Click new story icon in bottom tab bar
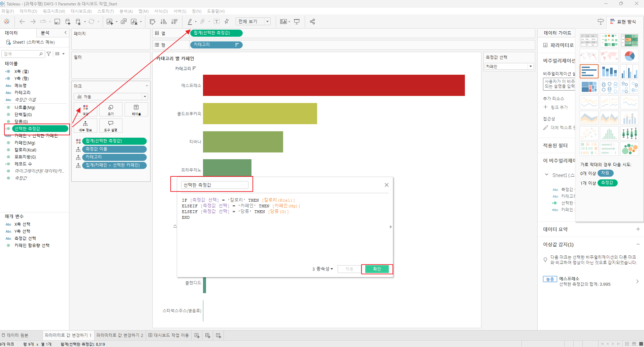Screen dimensions: 644x347 click(218, 335)
